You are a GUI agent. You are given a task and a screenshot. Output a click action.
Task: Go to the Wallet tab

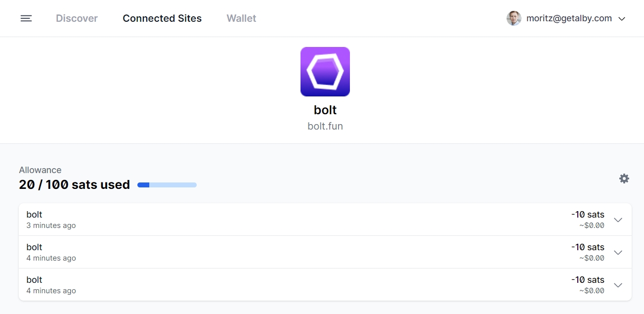point(241,18)
